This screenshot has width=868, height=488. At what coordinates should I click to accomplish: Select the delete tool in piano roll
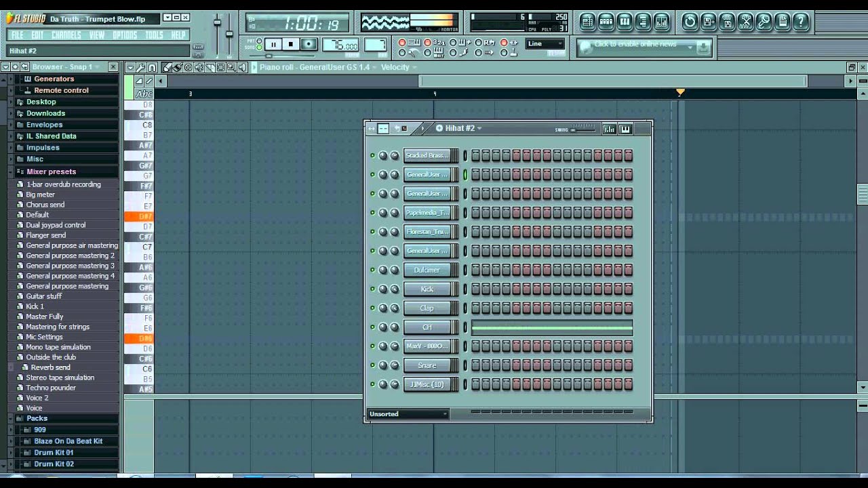coord(188,67)
